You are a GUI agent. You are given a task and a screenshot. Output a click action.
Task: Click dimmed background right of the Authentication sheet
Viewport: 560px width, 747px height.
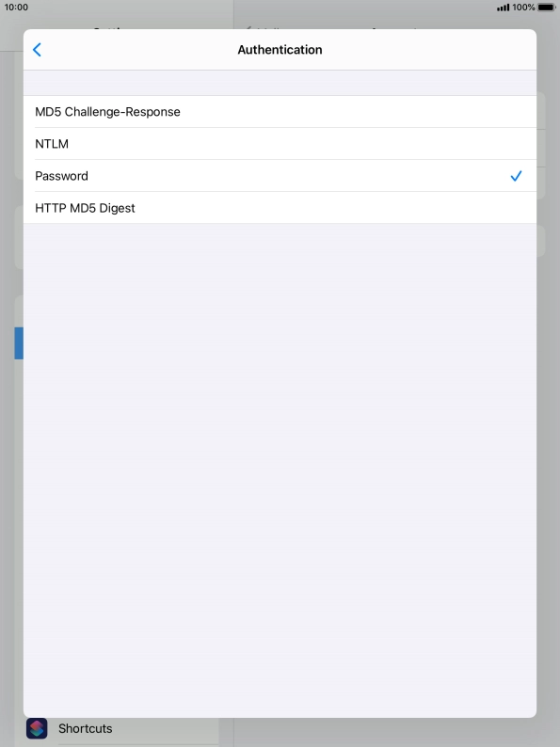pos(548,381)
